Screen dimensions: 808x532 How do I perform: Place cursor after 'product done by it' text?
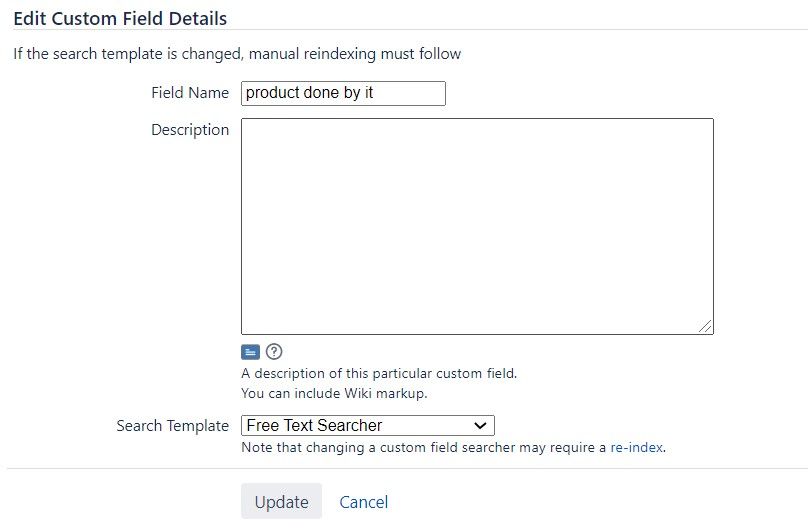[x=374, y=93]
